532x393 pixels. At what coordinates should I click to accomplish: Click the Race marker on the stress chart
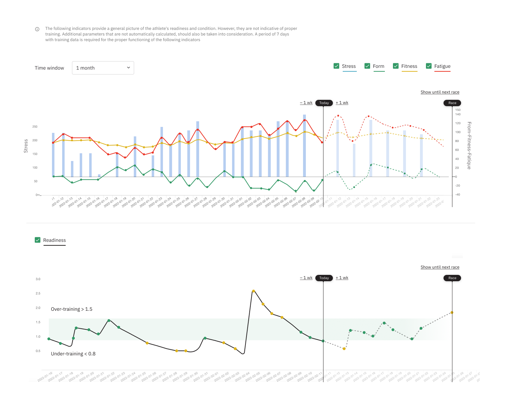click(x=452, y=103)
